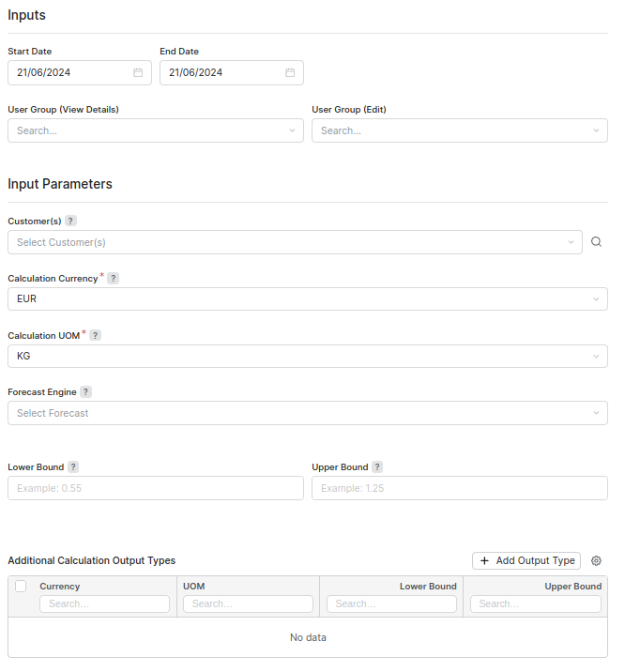Open User Group (Edit) dropdown
Viewport: 625px width, 672px height.
pyautogui.click(x=460, y=130)
